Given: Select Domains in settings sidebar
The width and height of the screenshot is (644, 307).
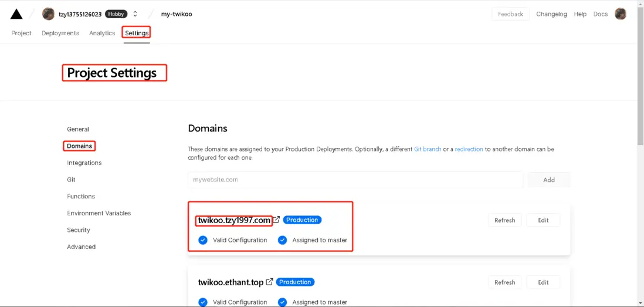Looking at the screenshot, I should [x=79, y=146].
